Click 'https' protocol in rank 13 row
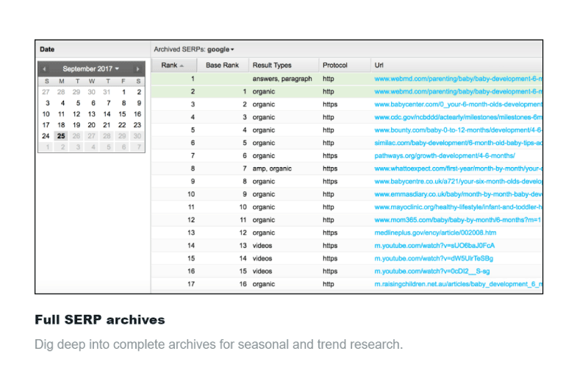588x390 pixels. pos(330,233)
